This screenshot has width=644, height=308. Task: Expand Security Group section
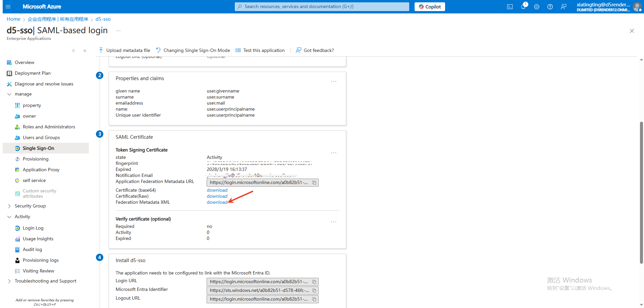[9, 206]
